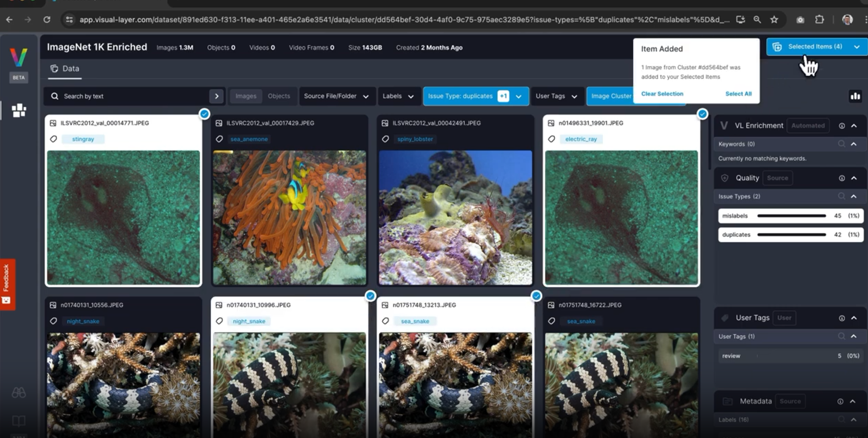Bookmark page with browser star icon
The height and width of the screenshot is (438, 868).
coord(774,20)
